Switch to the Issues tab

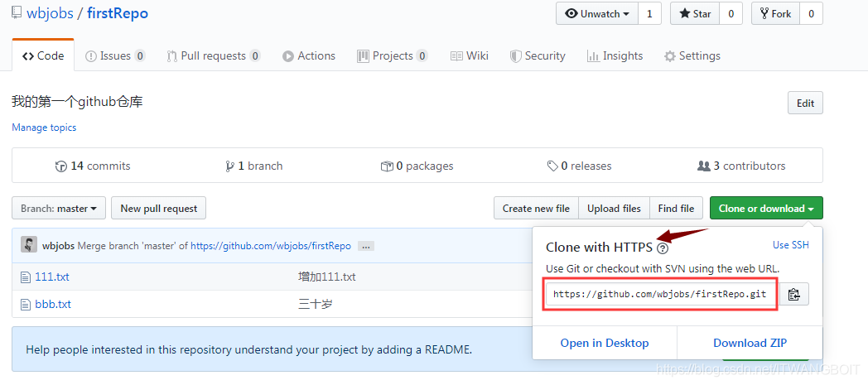click(x=115, y=55)
